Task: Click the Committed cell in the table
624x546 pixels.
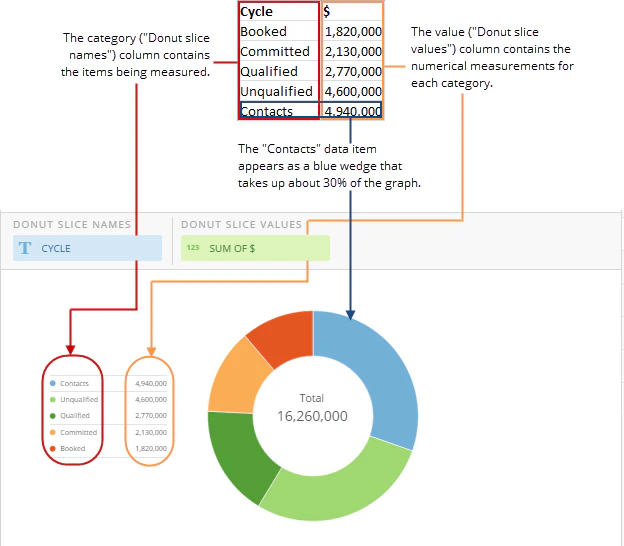Action: tap(279, 51)
